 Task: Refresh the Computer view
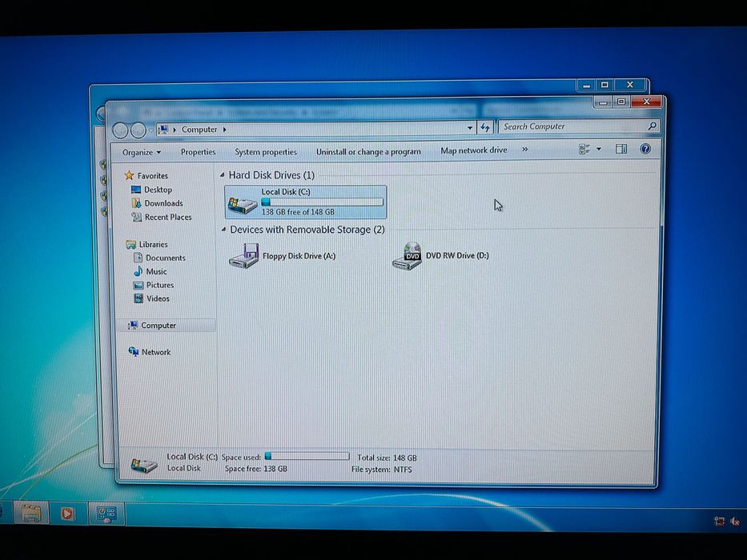[x=485, y=127]
